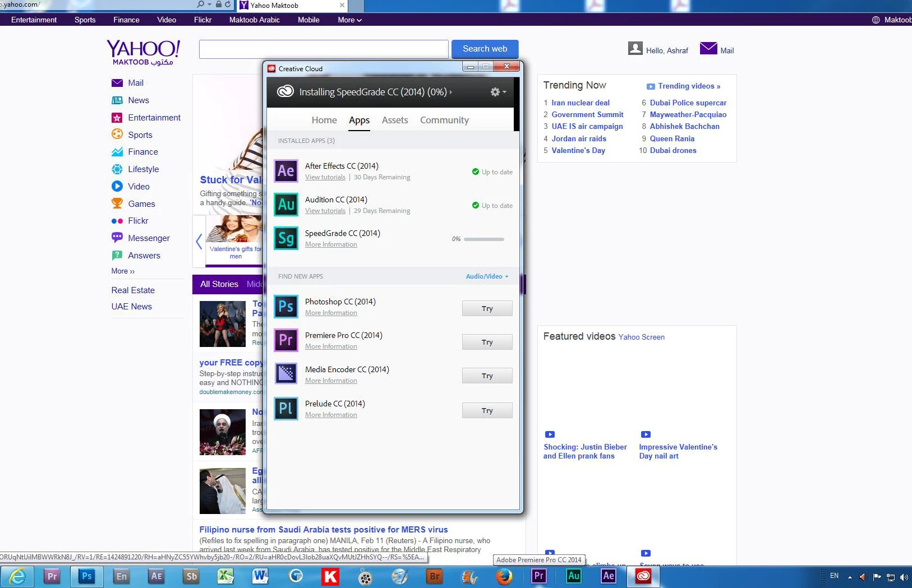
Task: Open Audition CC from the taskbar
Action: pyautogui.click(x=574, y=576)
